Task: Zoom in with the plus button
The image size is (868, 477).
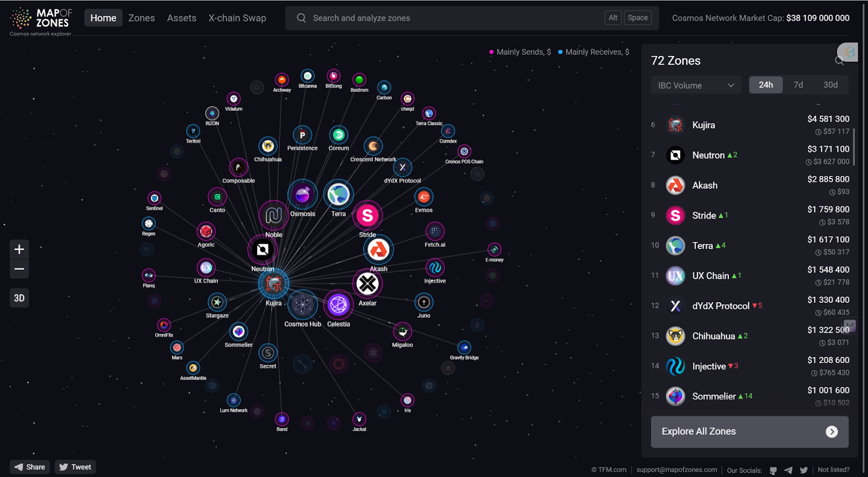Action: [x=19, y=249]
